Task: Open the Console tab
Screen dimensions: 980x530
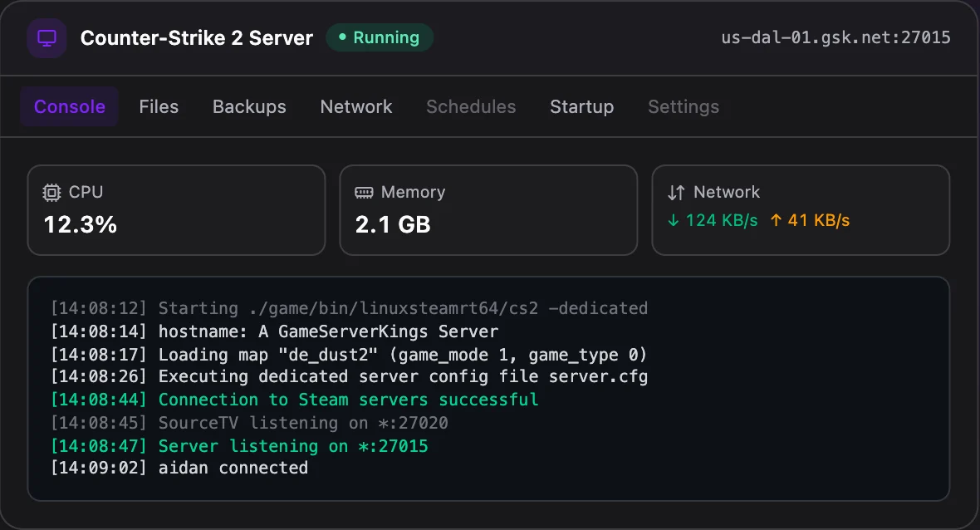Action: 70,107
